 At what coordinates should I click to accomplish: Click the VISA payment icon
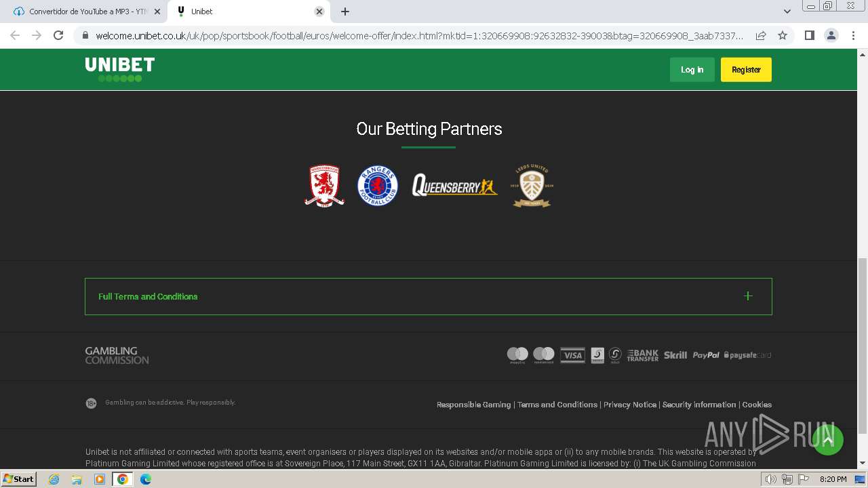pyautogui.click(x=572, y=355)
